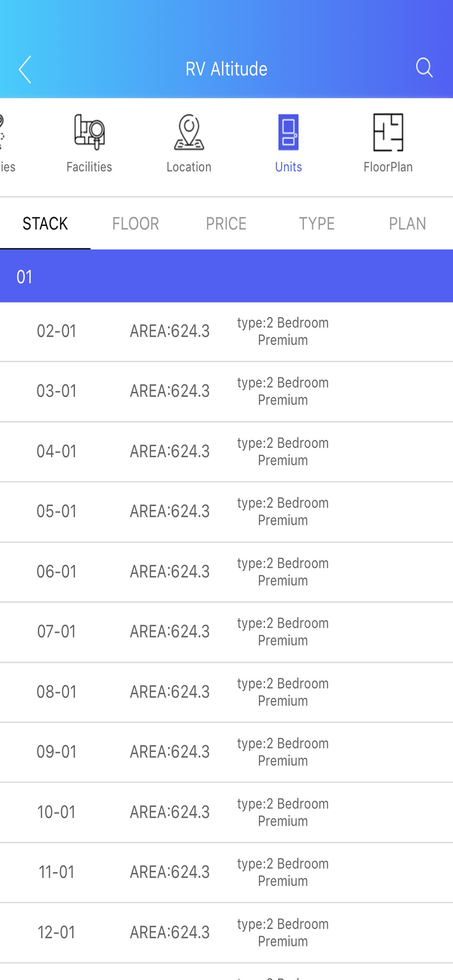Switch to the FLOOR tab
This screenshot has width=453, height=980.
(135, 223)
